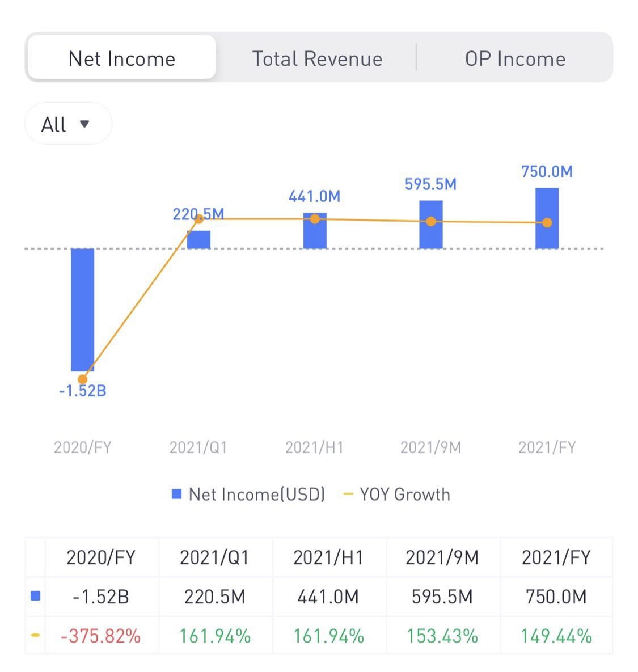The image size is (638, 672).
Task: Click the yellow YOY Growth legend dash
Action: [348, 494]
